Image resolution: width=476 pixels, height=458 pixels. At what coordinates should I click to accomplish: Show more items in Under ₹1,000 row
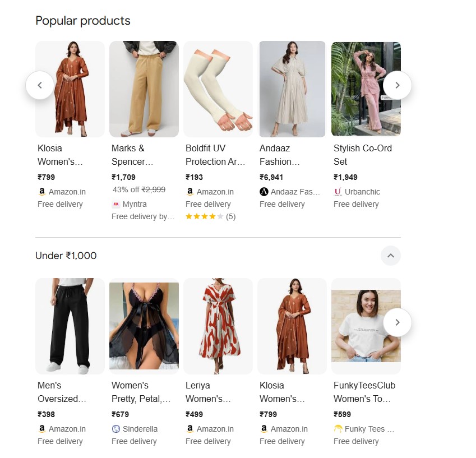tap(397, 322)
